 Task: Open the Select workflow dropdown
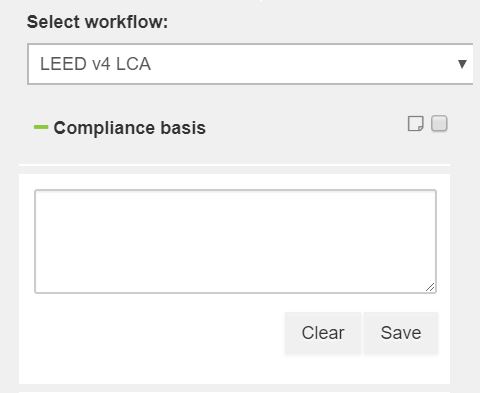click(x=250, y=64)
